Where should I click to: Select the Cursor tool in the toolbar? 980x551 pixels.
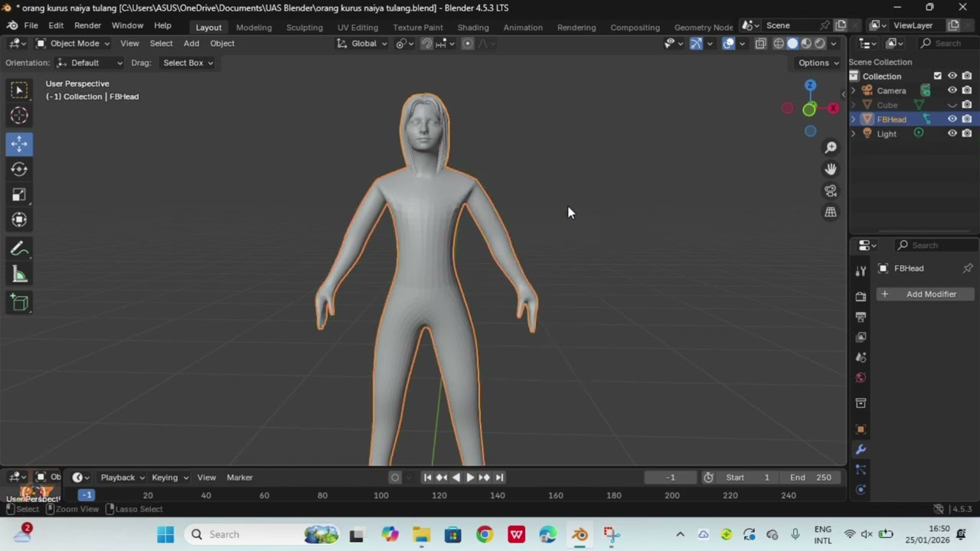(x=19, y=116)
